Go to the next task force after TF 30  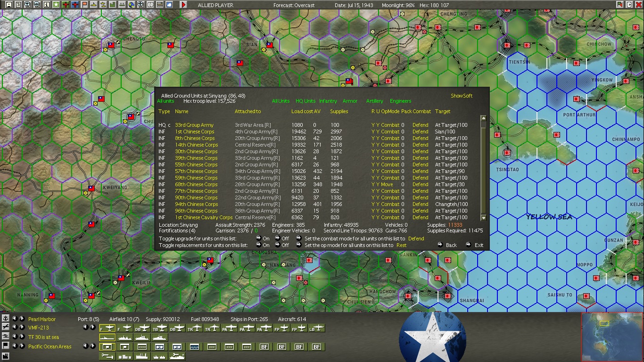pyautogui.click(x=22, y=337)
